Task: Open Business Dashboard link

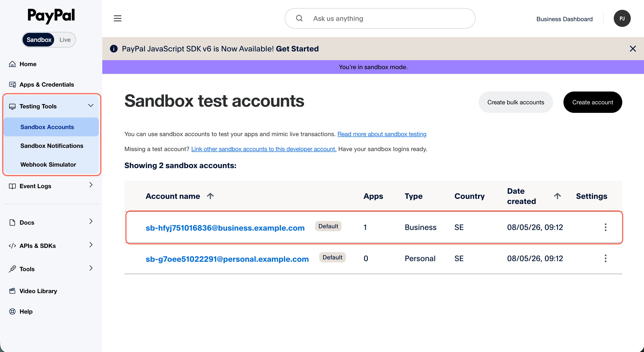Action: [564, 19]
